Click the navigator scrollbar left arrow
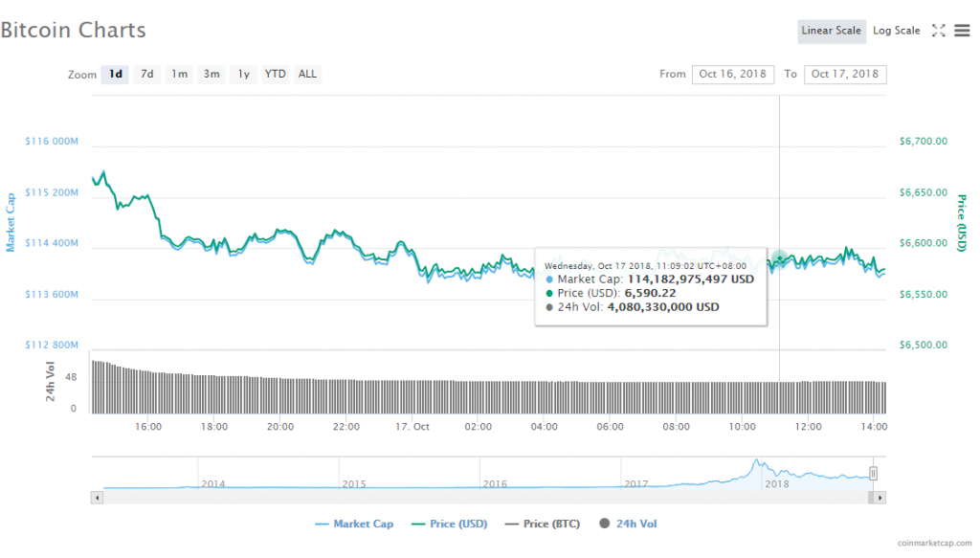Viewport: 980px width, 558px height. [96, 498]
